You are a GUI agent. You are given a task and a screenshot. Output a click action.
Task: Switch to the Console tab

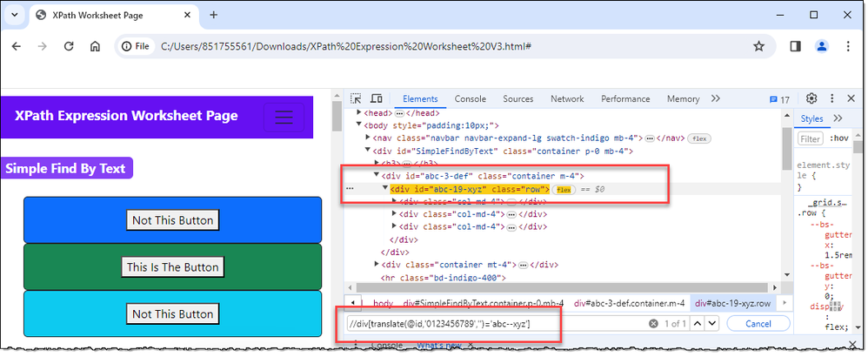[x=471, y=99]
